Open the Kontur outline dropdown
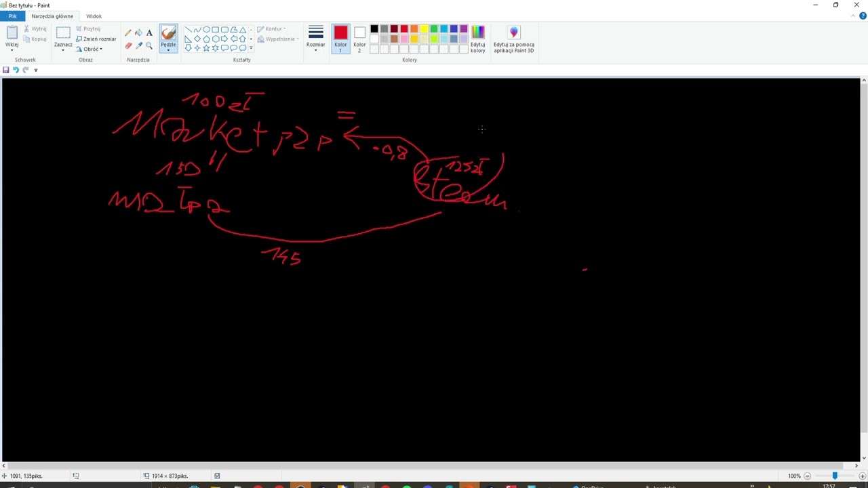 [271, 28]
